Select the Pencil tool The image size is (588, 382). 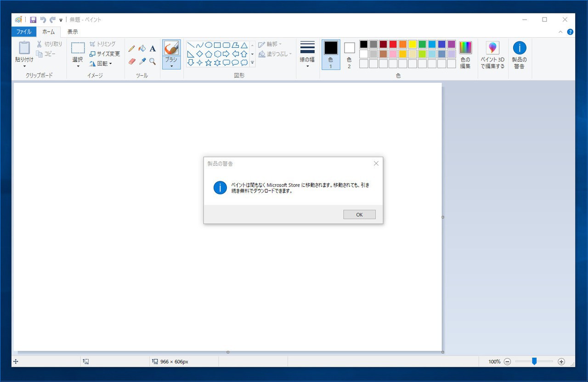(132, 48)
